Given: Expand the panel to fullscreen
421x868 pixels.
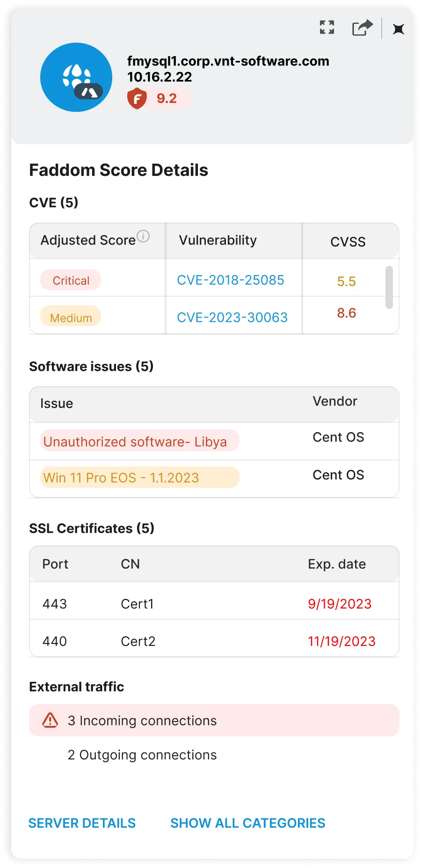Looking at the screenshot, I should [x=327, y=28].
